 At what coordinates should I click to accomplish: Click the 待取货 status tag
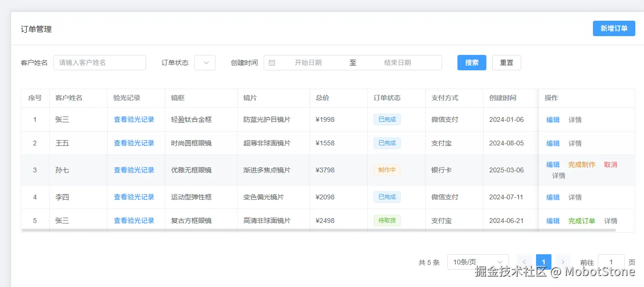pos(386,220)
